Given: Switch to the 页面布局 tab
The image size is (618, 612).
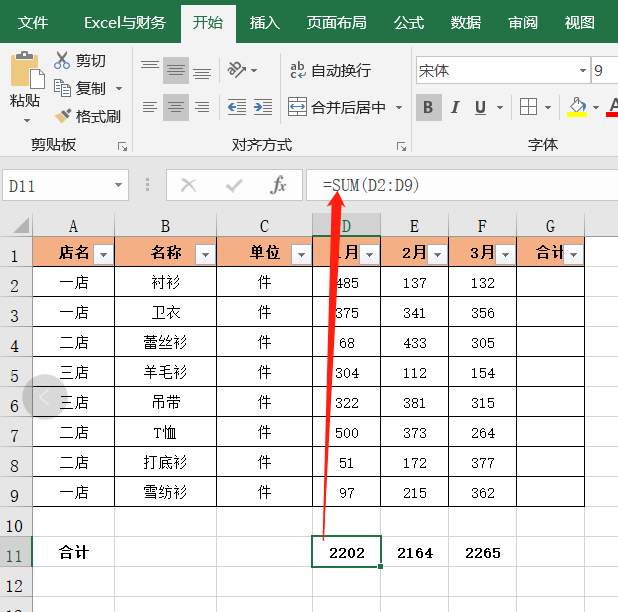Looking at the screenshot, I should pyautogui.click(x=337, y=22).
